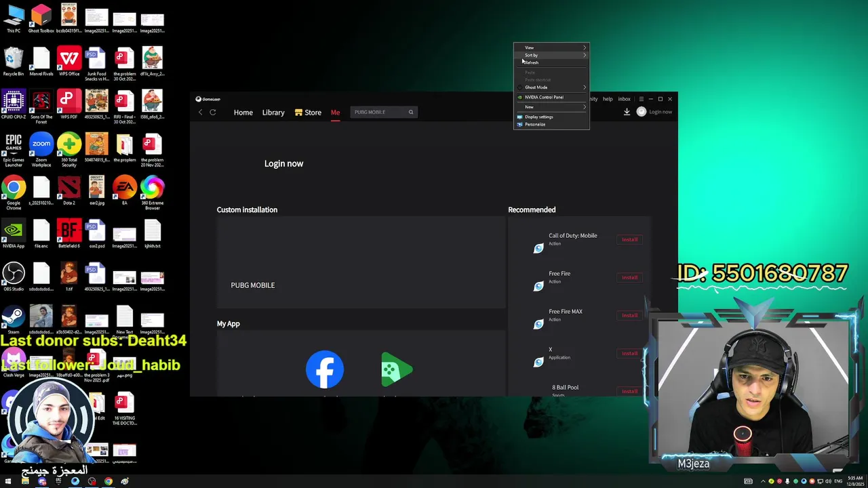Screen dimensions: 868x488
Task: Focus the PUBG MOBILE search field
Action: [x=378, y=112]
